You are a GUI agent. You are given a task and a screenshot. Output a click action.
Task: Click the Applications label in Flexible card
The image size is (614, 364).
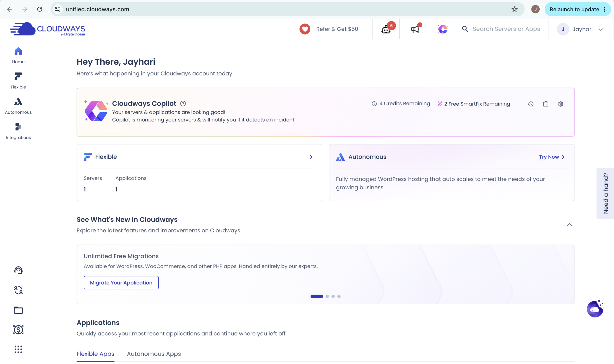click(x=131, y=178)
